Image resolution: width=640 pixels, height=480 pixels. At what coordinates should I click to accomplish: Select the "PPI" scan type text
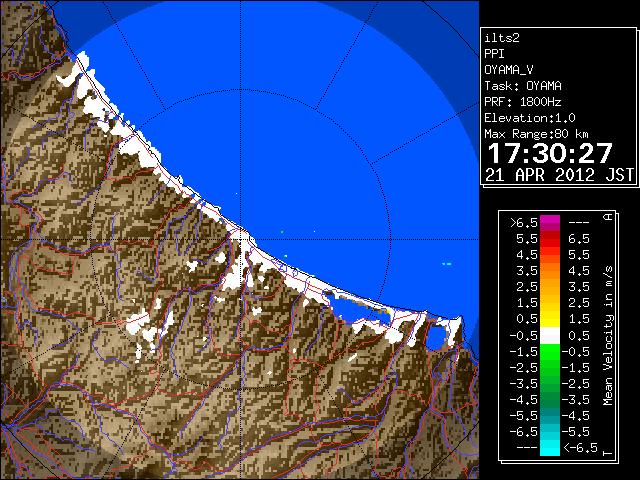(494, 54)
